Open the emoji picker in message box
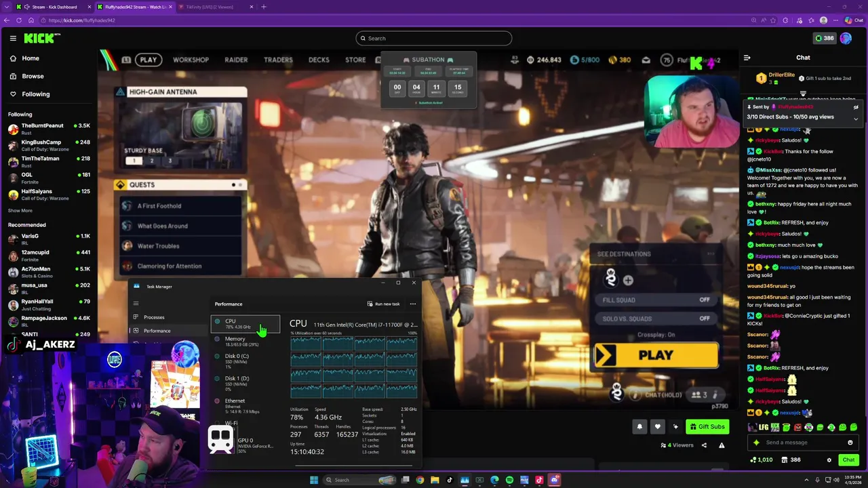Screen dimensions: 868x488 point(850,443)
